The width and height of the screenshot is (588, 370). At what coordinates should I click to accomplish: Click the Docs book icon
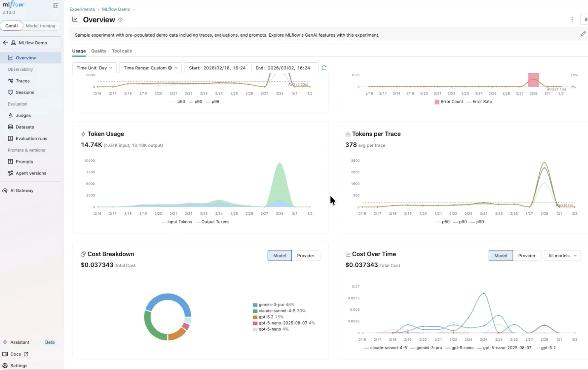coord(5,354)
